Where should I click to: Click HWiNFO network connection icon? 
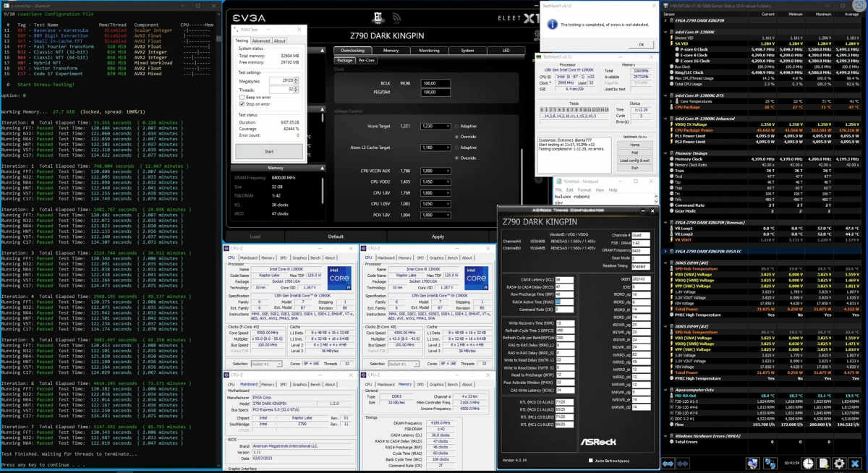[x=770, y=464]
